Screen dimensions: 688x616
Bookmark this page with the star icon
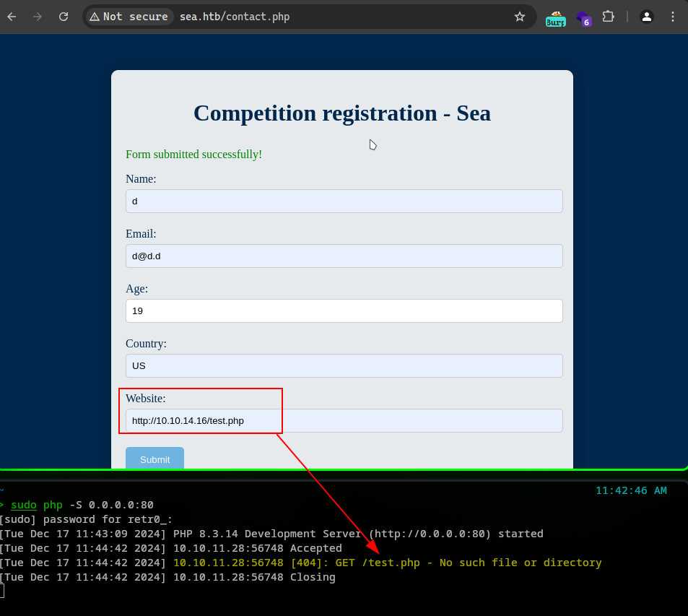click(520, 17)
